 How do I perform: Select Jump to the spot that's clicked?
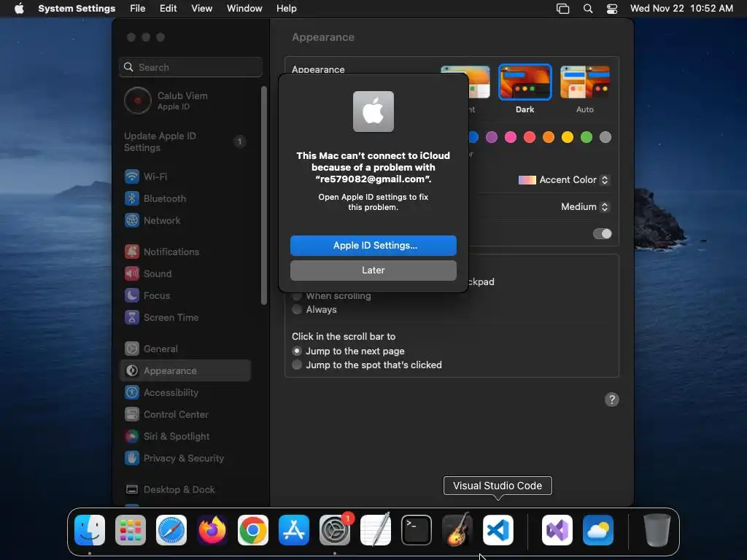(297, 365)
